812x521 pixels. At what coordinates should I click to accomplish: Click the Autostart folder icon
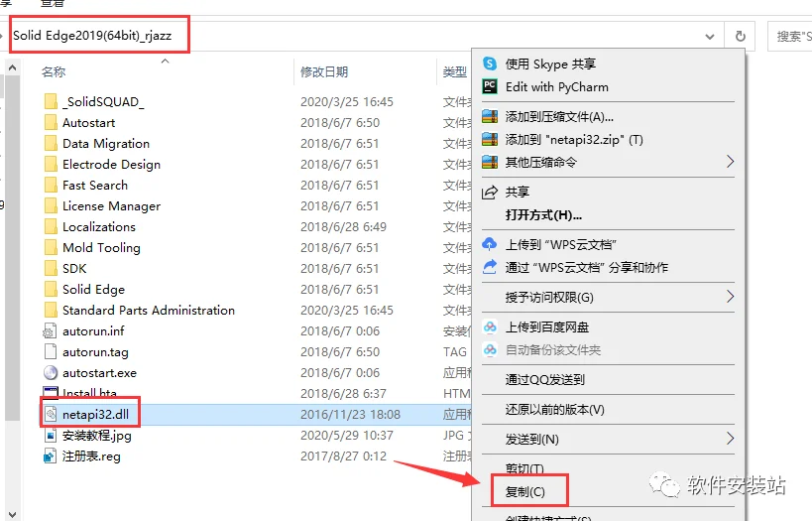[x=51, y=122]
